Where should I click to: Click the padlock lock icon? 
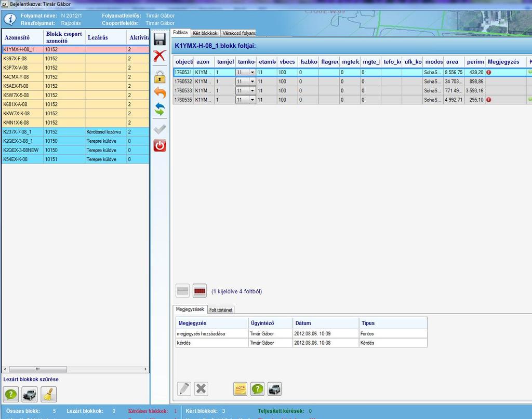coord(160,77)
